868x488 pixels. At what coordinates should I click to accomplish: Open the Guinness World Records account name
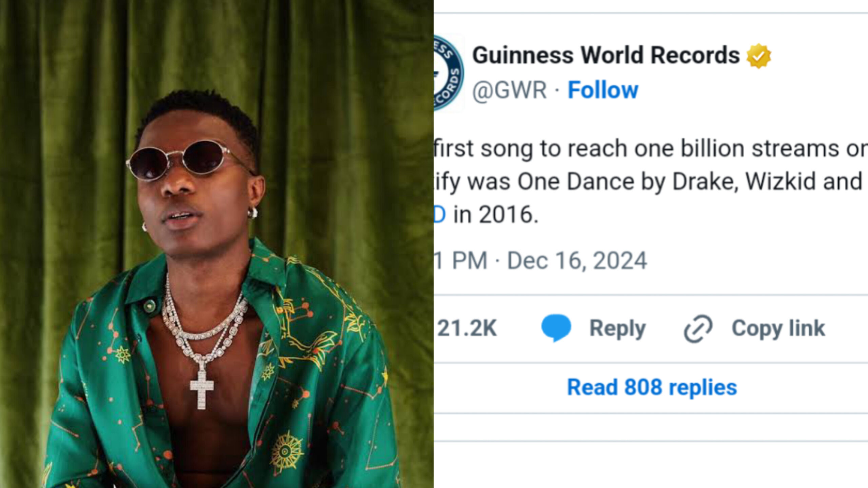(606, 55)
